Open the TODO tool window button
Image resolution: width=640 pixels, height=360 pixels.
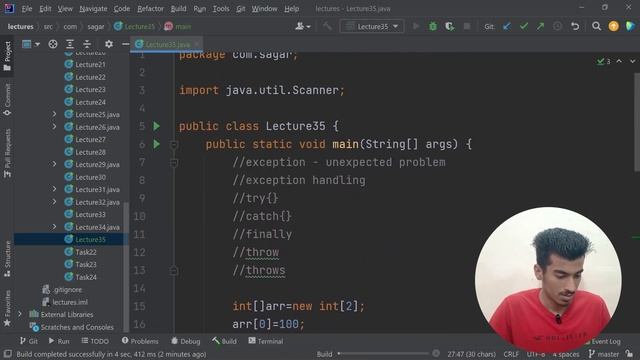pyautogui.click(x=95, y=341)
